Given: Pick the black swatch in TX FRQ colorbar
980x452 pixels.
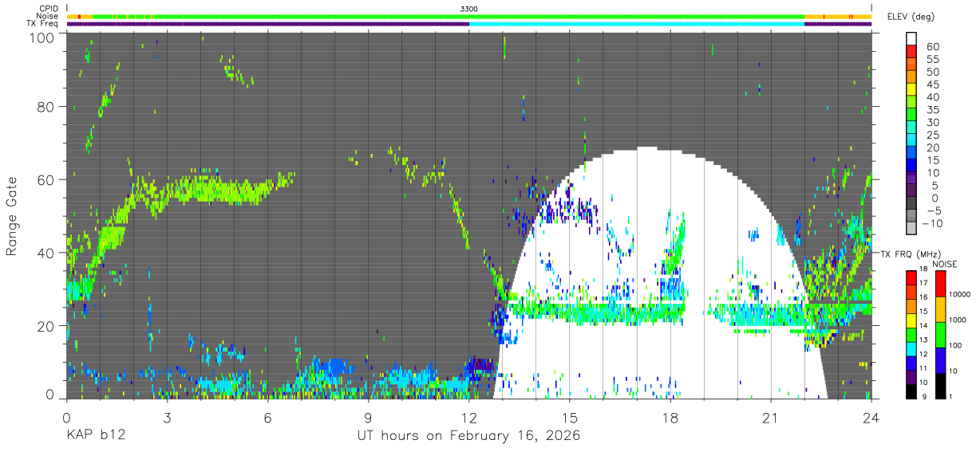Looking at the screenshot, I should (911, 391).
